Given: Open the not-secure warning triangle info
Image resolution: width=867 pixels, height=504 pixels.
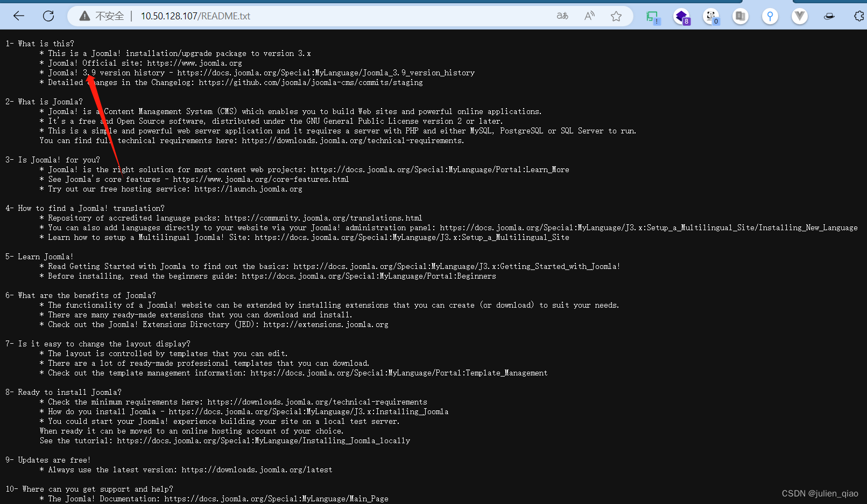Looking at the screenshot, I should tap(84, 16).
